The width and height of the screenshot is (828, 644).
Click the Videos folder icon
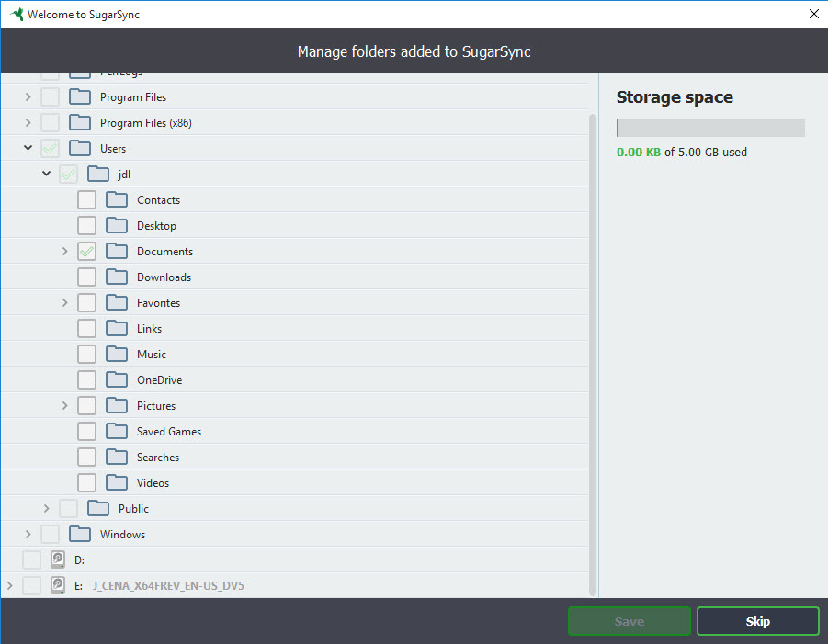[x=117, y=483]
